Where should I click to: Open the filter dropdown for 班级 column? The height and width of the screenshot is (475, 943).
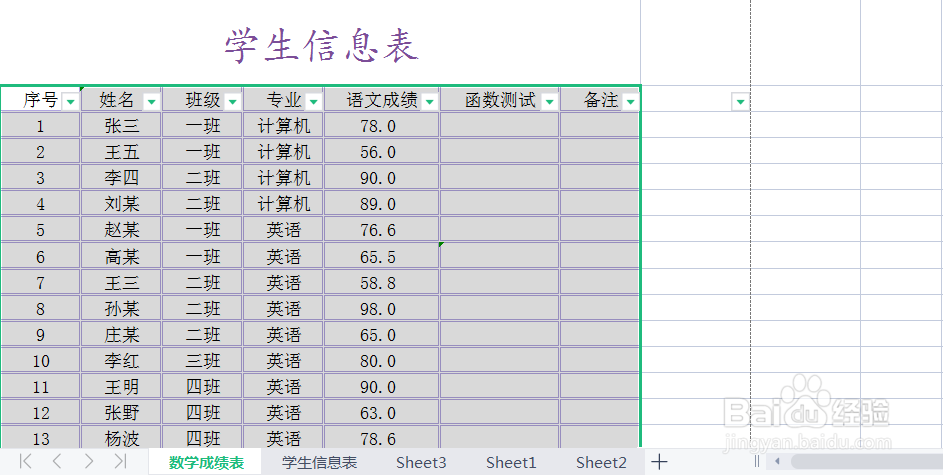click(233, 102)
